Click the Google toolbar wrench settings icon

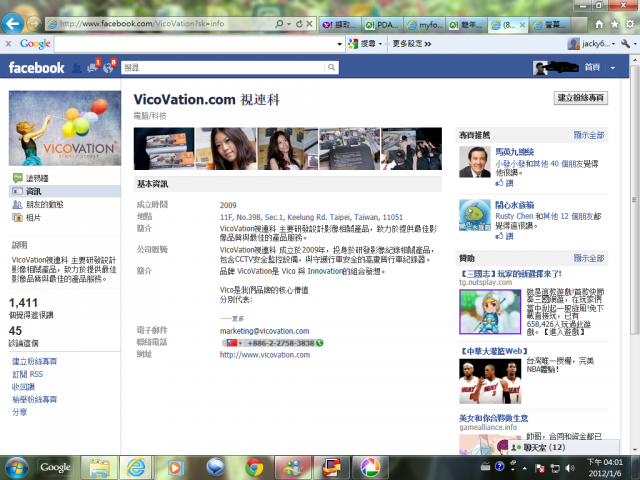pyautogui.click(x=625, y=43)
